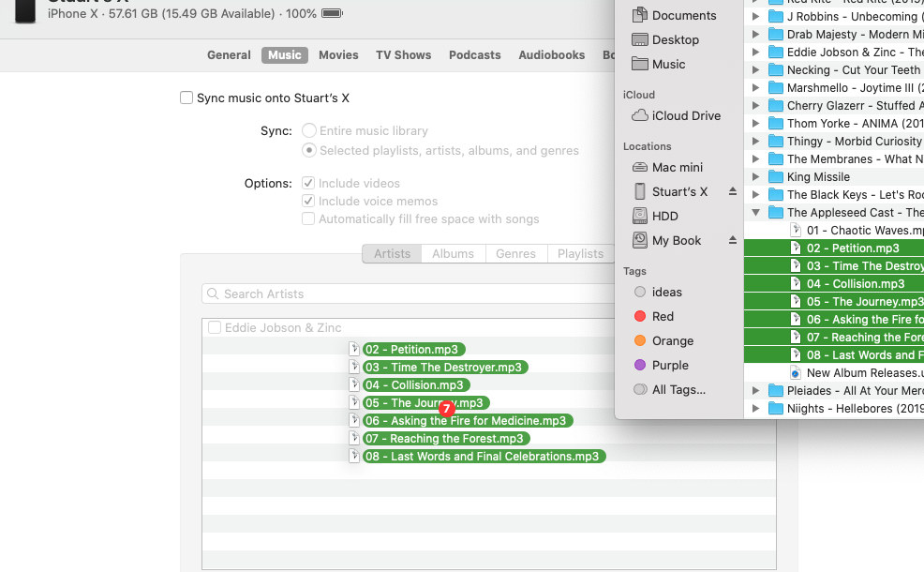Expand Cherry Glazerr folder
The height and width of the screenshot is (572, 924).
pyautogui.click(x=755, y=106)
